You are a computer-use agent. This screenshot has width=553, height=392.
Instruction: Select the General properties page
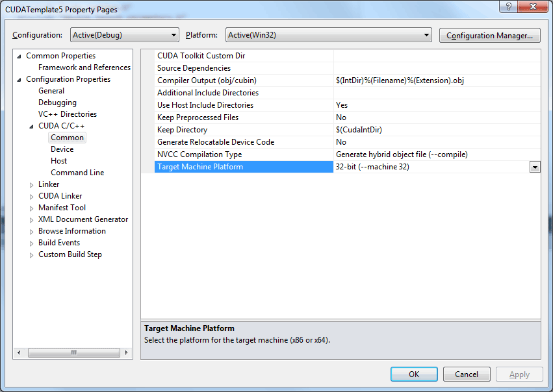(x=51, y=90)
